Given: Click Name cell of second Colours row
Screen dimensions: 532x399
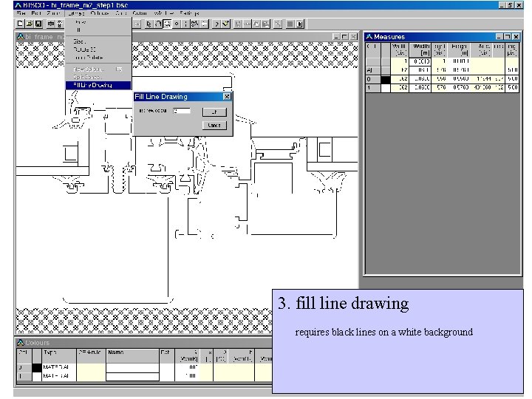Looking at the screenshot, I should 132,377.
